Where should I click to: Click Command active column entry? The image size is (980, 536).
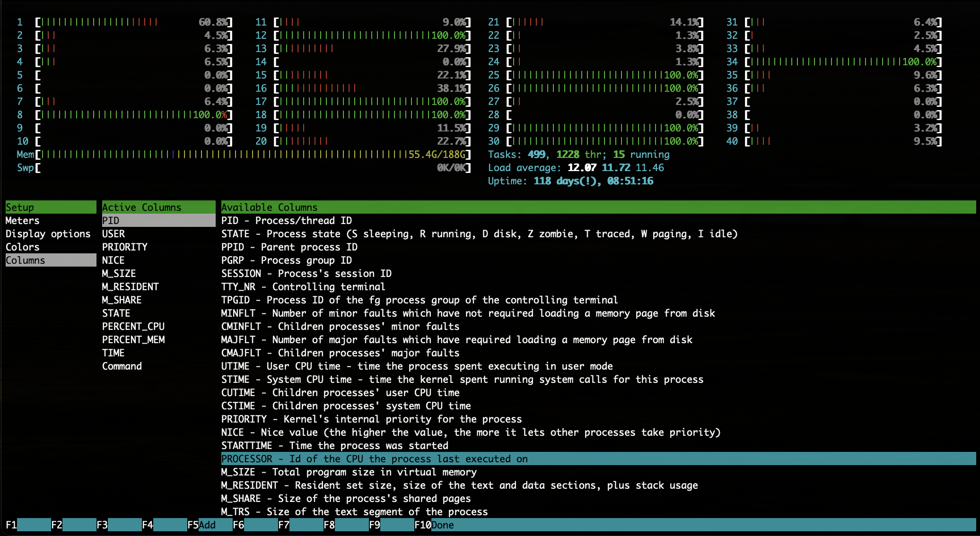[122, 366]
